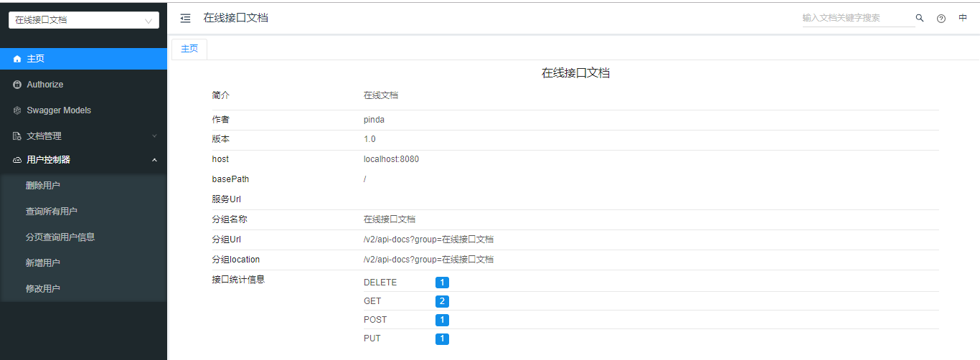Expand the 文档管理 menu arrow
Viewport: 980px width, 360px height.
pyautogui.click(x=154, y=136)
